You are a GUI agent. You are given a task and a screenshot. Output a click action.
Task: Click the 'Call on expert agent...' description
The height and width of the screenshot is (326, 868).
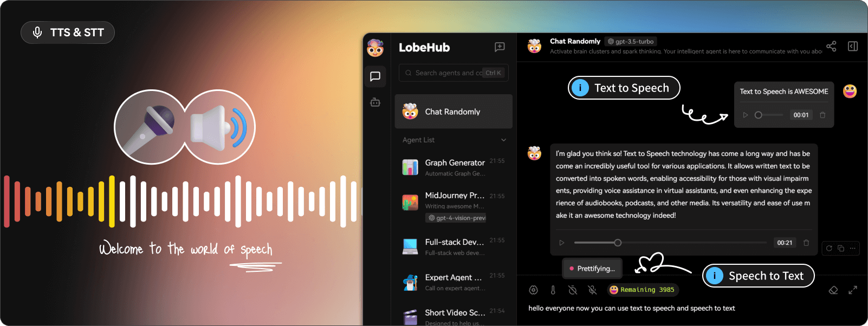click(x=455, y=288)
